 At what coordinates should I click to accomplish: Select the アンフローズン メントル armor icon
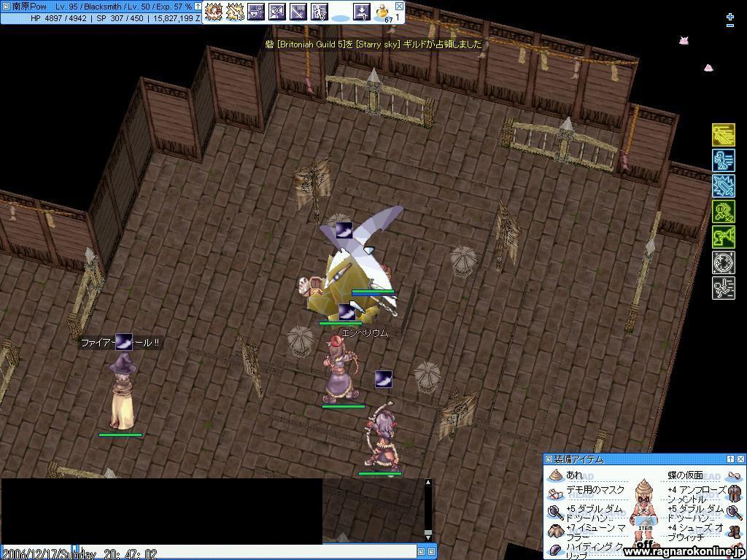734,493
